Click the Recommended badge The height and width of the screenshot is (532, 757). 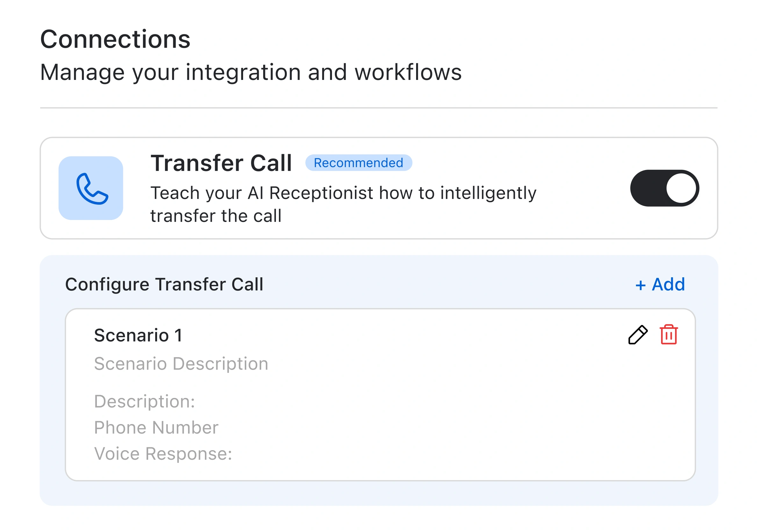coord(358,162)
